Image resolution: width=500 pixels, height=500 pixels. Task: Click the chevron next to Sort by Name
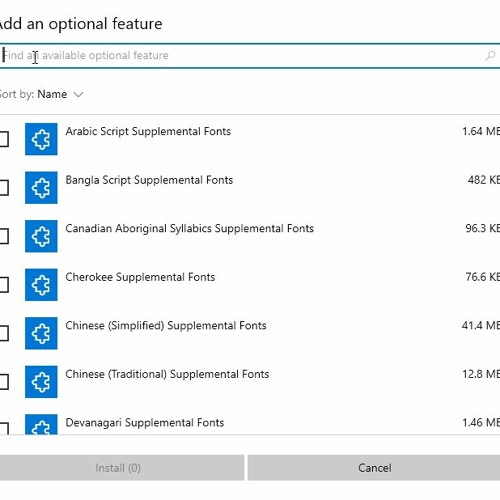pyautogui.click(x=78, y=95)
